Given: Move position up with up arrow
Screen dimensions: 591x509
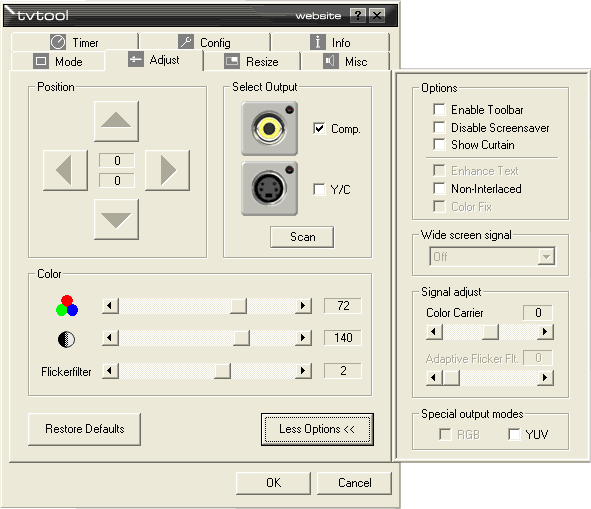Looking at the screenshot, I should pos(116,121).
